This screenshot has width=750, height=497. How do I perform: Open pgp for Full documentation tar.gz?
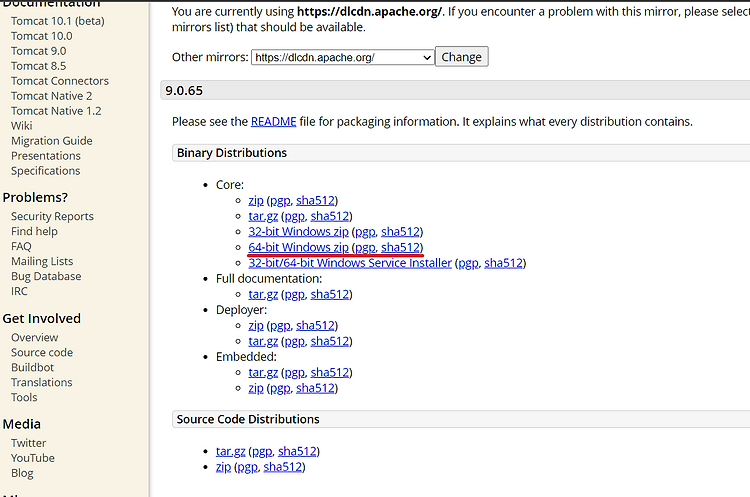pos(295,294)
